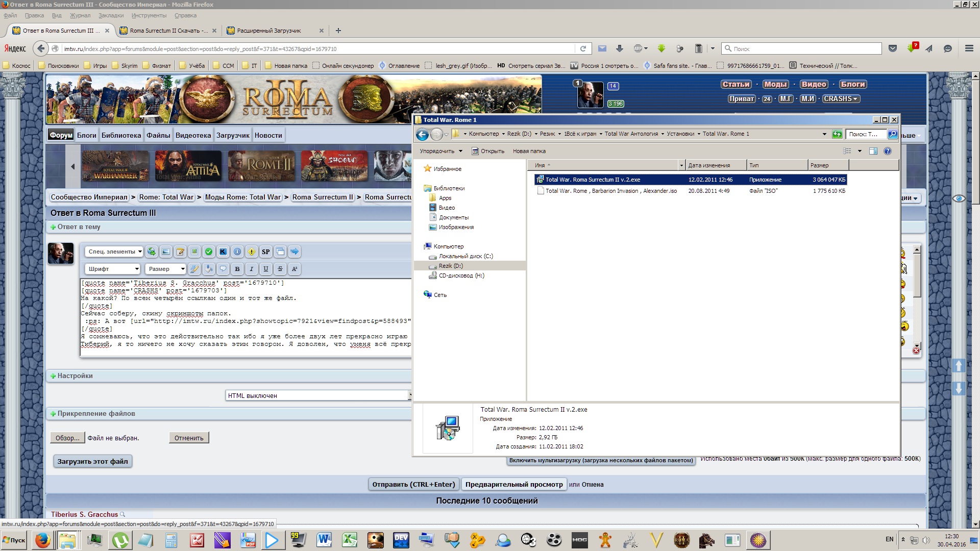Switch to the Roma Surrectum II Скачать tab
This screenshot has height=551, width=980.
pyautogui.click(x=167, y=31)
